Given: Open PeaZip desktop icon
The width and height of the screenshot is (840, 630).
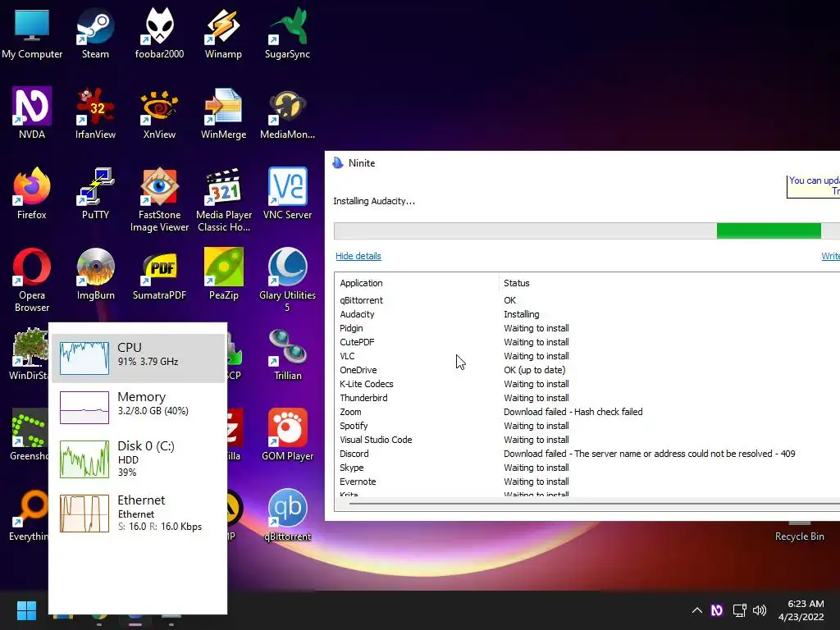Looking at the screenshot, I should [223, 274].
